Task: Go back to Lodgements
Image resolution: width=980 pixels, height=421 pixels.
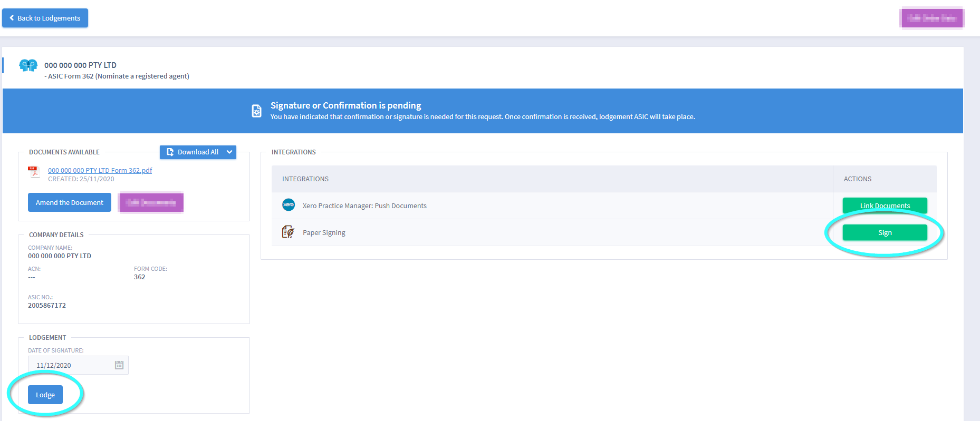Action: click(x=45, y=18)
